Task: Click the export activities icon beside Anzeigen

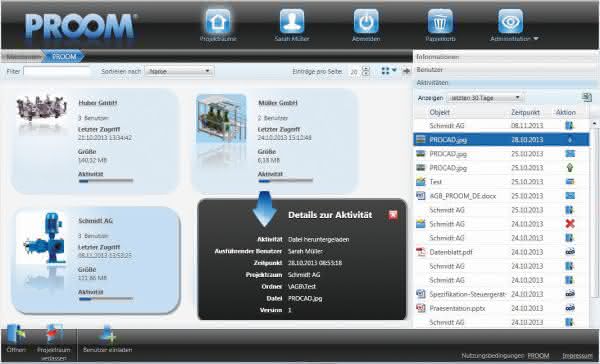Action: (x=587, y=98)
